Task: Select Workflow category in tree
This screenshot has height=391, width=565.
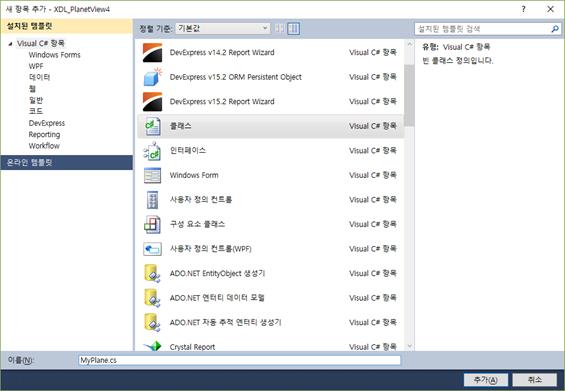Action: coord(44,146)
